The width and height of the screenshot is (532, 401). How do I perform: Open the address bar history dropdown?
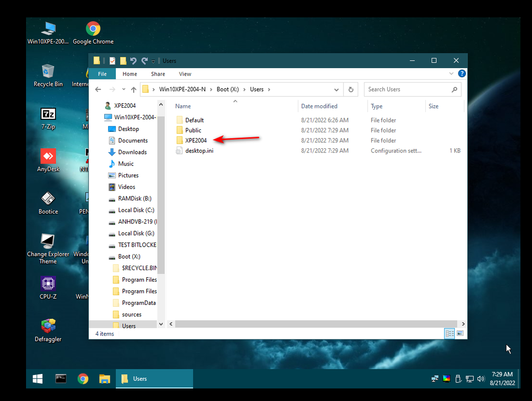(x=336, y=90)
